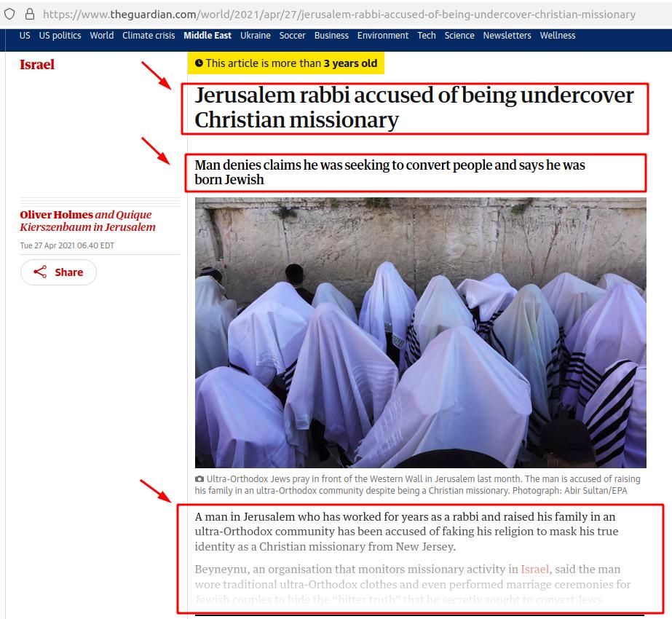Open the Ukraine navigation item
Viewport: 672px width, 619px height.
pos(256,36)
